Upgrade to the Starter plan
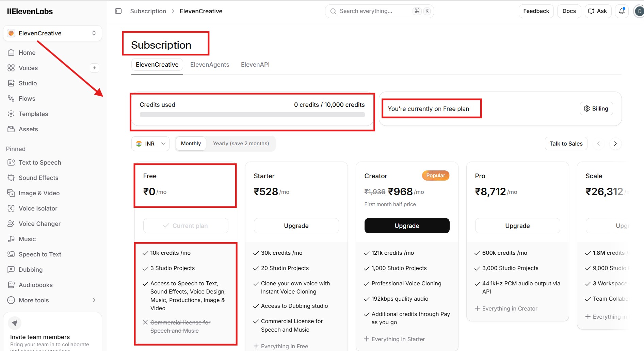Image resolution: width=644 pixels, height=351 pixels. tap(296, 225)
